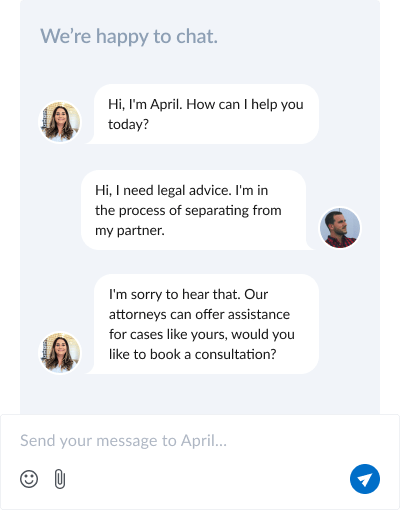The width and height of the screenshot is (400, 510).
Task: Select the 'I'm sorry to hear that' bubble
Action: pos(206,324)
